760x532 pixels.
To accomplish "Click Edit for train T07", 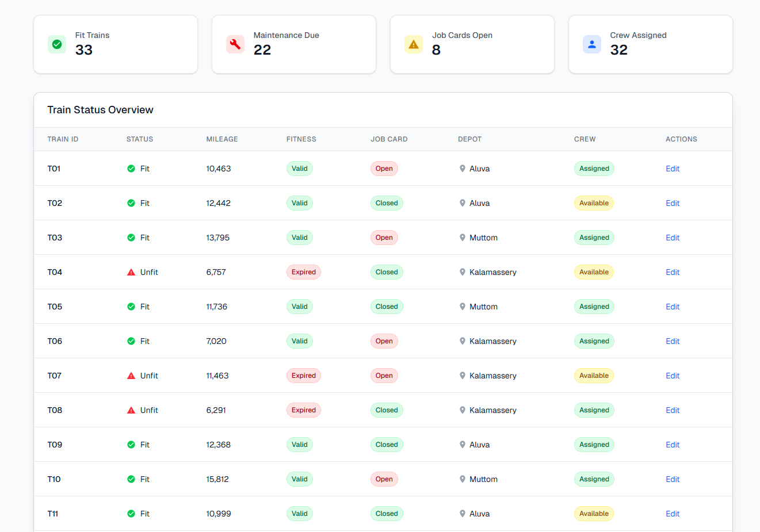I will [673, 376].
